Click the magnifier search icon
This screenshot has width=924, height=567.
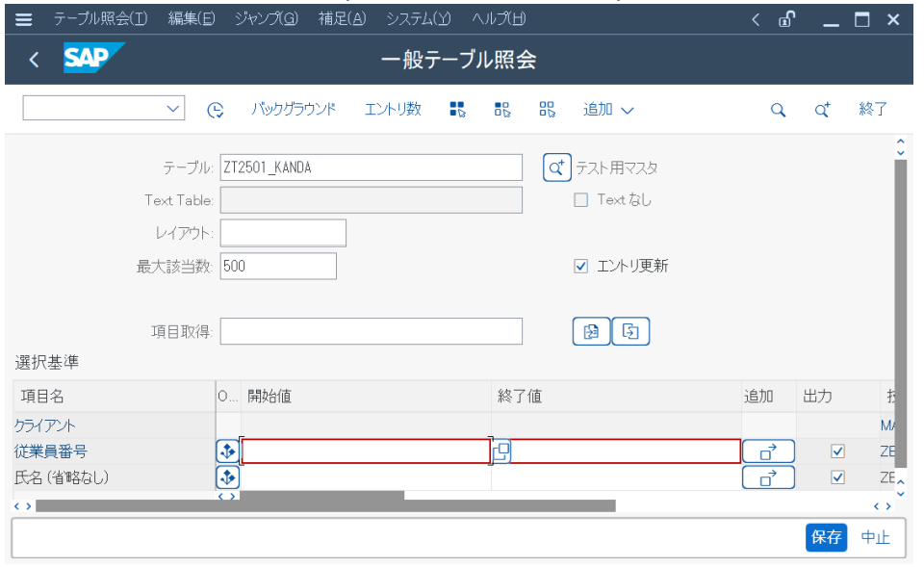[x=778, y=110]
